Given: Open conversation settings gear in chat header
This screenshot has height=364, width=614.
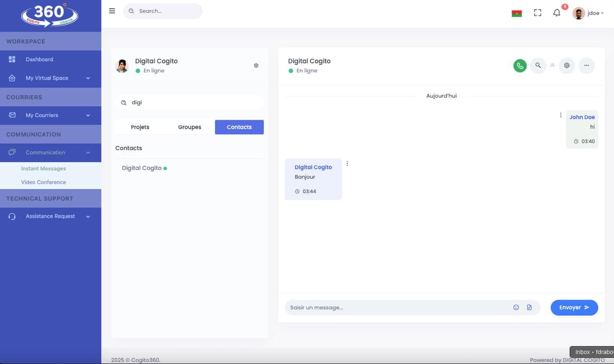Looking at the screenshot, I should pos(567,65).
